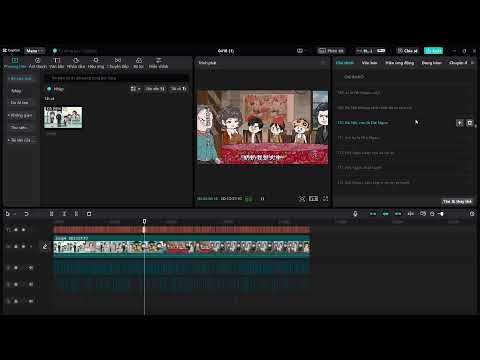
Task: Adjust the timeline zoom slider
Action: pyautogui.click(x=441, y=214)
